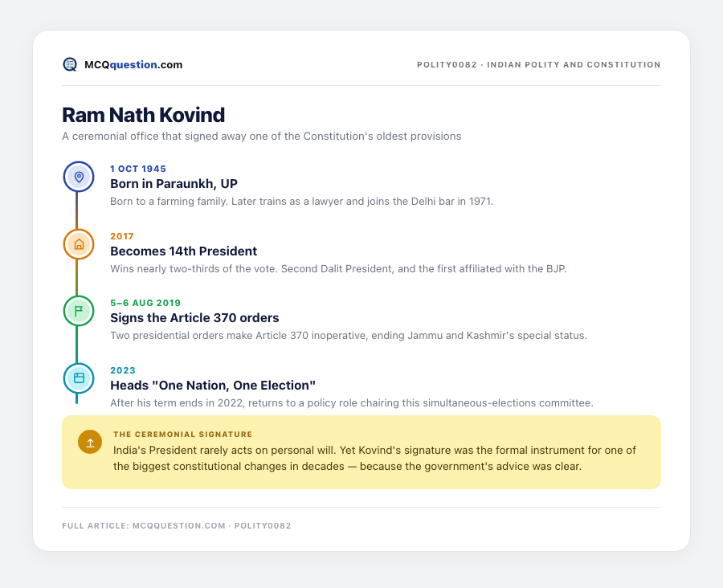
Task: Click the upload arrow icon in yellow box
Action: (90, 442)
